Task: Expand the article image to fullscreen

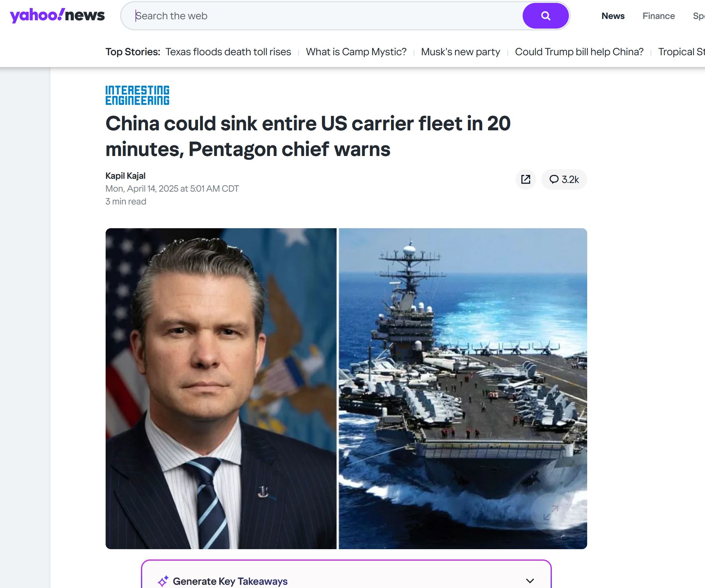Action: 551,513
